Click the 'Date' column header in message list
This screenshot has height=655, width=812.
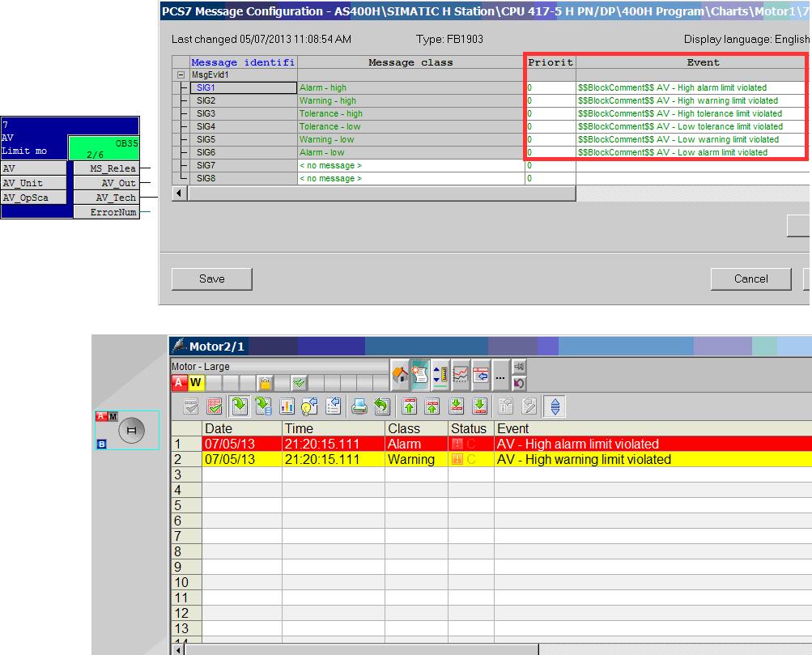click(x=242, y=429)
